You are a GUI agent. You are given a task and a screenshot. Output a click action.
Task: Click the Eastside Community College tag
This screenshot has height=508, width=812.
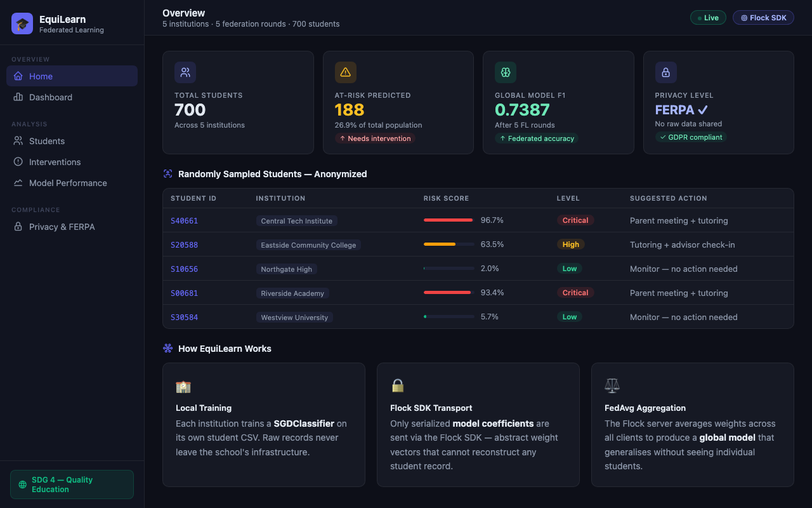tap(308, 245)
